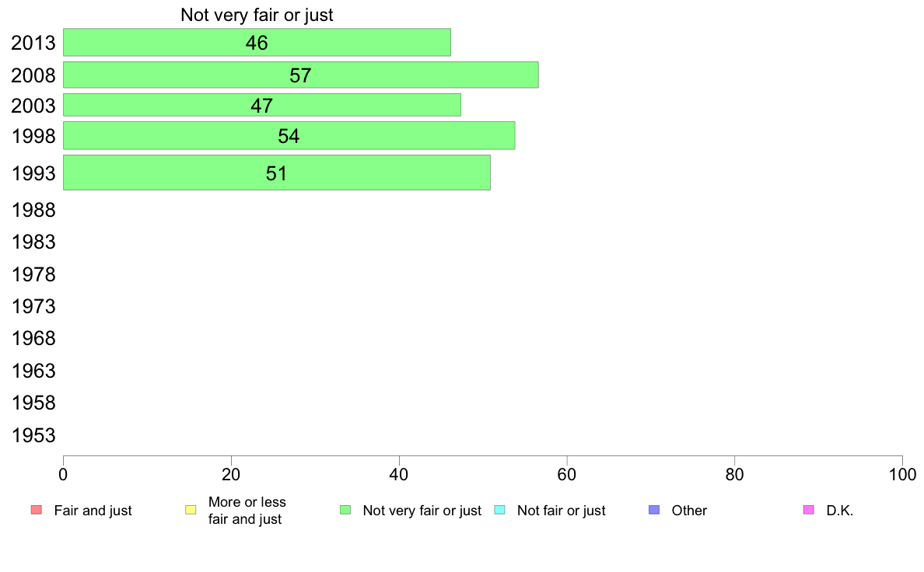Click the red Fair and just legend swatch

(x=36, y=510)
